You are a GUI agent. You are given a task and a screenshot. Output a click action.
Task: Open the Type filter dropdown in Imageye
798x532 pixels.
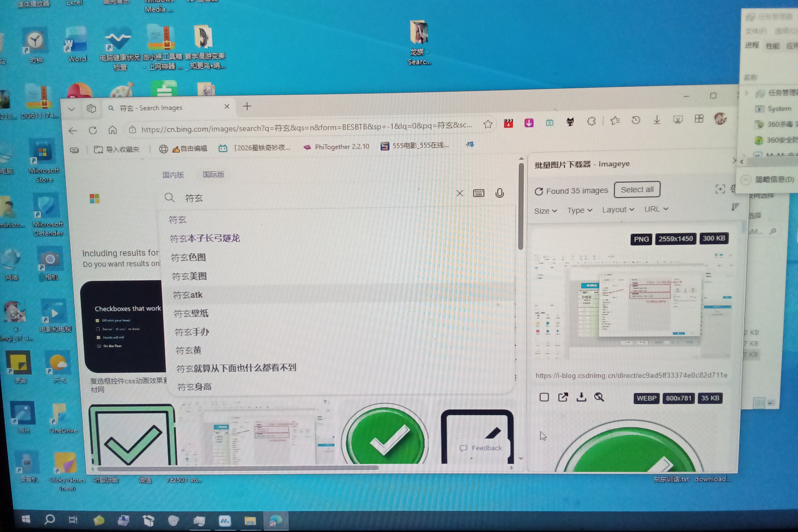tap(580, 210)
